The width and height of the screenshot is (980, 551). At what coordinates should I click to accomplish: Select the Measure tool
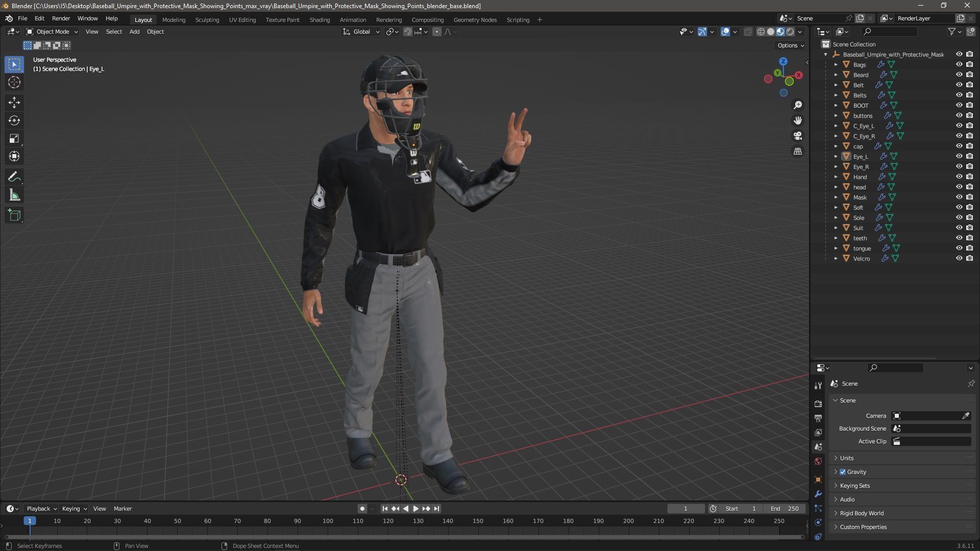point(14,195)
